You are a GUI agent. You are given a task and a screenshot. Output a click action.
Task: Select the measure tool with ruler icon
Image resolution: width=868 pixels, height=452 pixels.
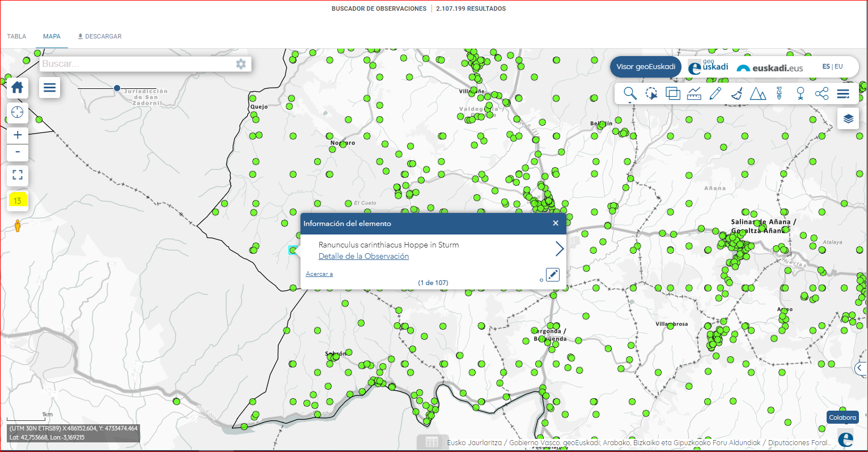[694, 93]
